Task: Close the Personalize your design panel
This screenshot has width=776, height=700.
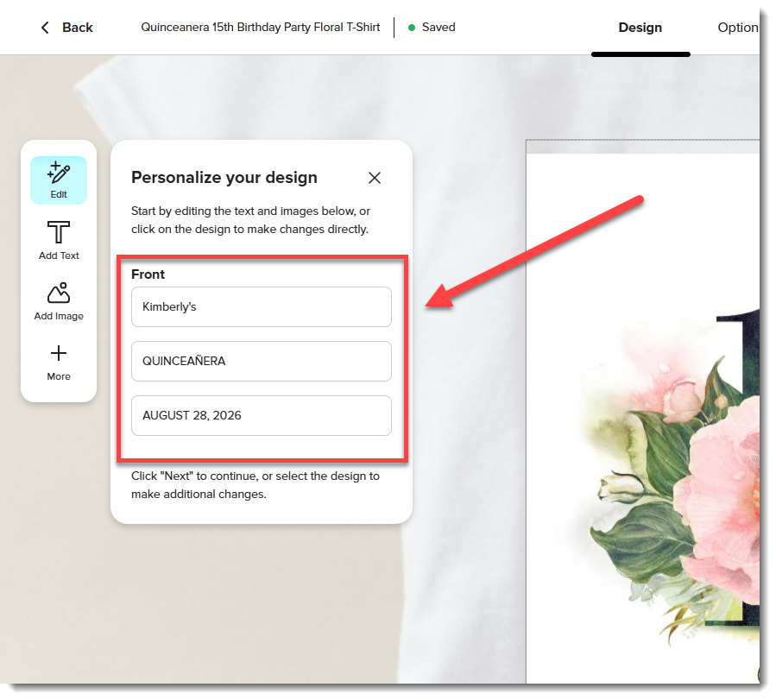Action: (375, 178)
